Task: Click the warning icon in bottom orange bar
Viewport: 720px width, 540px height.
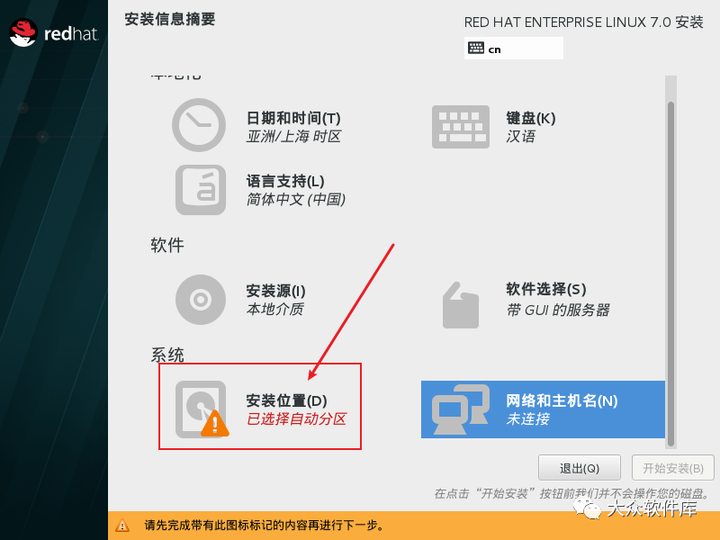Action: (122, 525)
